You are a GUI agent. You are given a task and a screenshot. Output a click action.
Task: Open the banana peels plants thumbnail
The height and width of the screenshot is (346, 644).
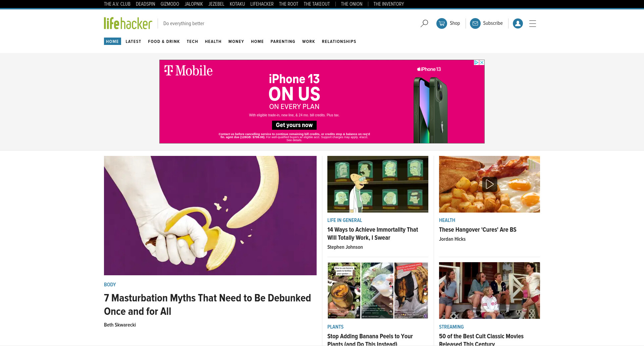378,290
